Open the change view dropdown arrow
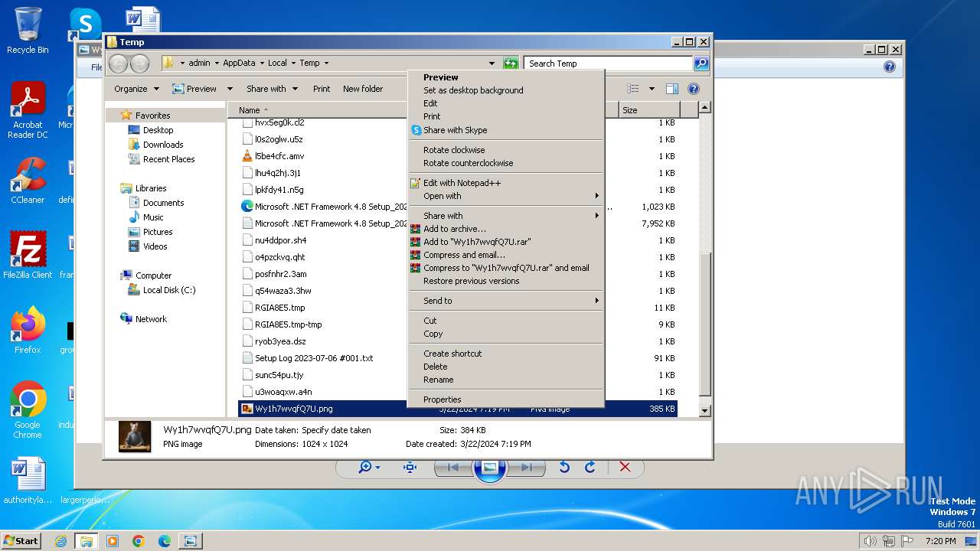This screenshot has height=551, width=980. pos(652,89)
